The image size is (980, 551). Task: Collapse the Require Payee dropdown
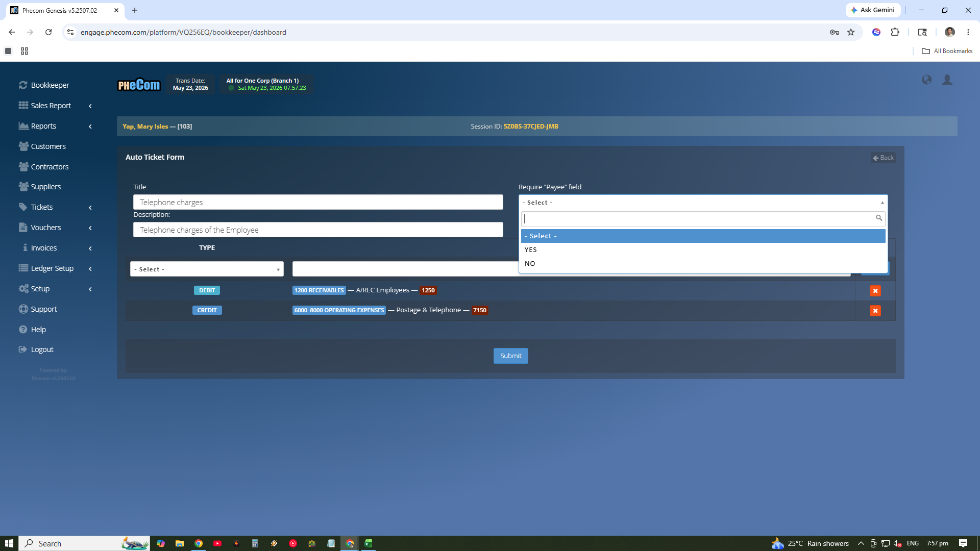tap(703, 203)
